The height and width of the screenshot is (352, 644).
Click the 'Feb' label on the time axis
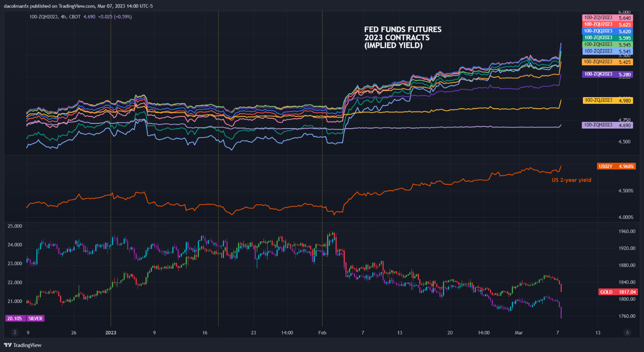click(x=322, y=333)
